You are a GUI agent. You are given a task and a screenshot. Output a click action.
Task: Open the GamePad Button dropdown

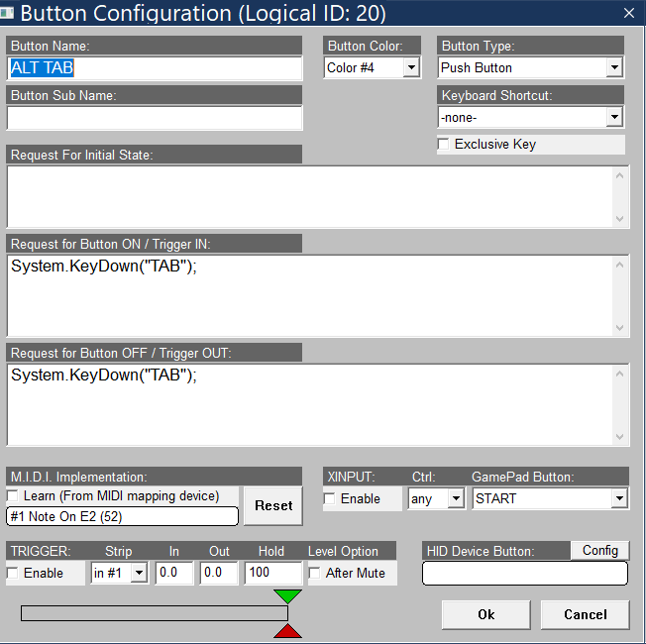click(619, 498)
